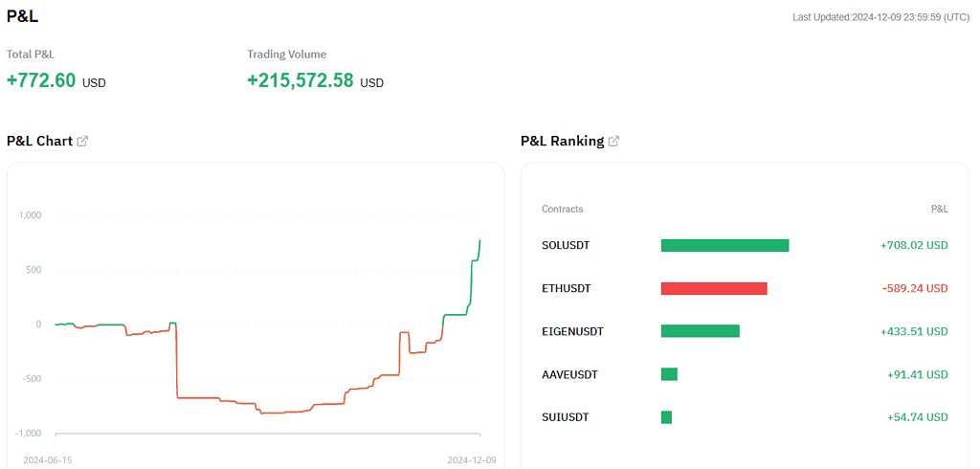The height and width of the screenshot is (469, 980).
Task: Click the Trading Volume label
Action: point(287,55)
